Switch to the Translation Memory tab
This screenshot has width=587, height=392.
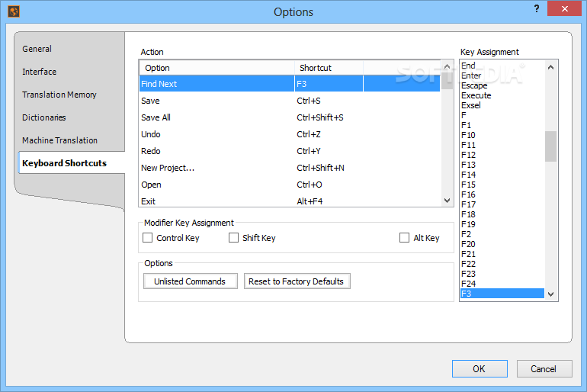(x=59, y=95)
